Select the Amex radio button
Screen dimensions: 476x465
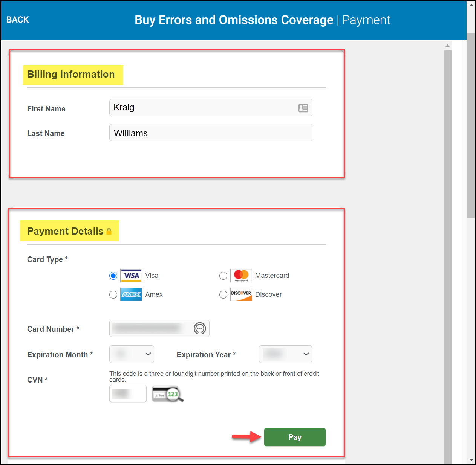click(x=113, y=294)
